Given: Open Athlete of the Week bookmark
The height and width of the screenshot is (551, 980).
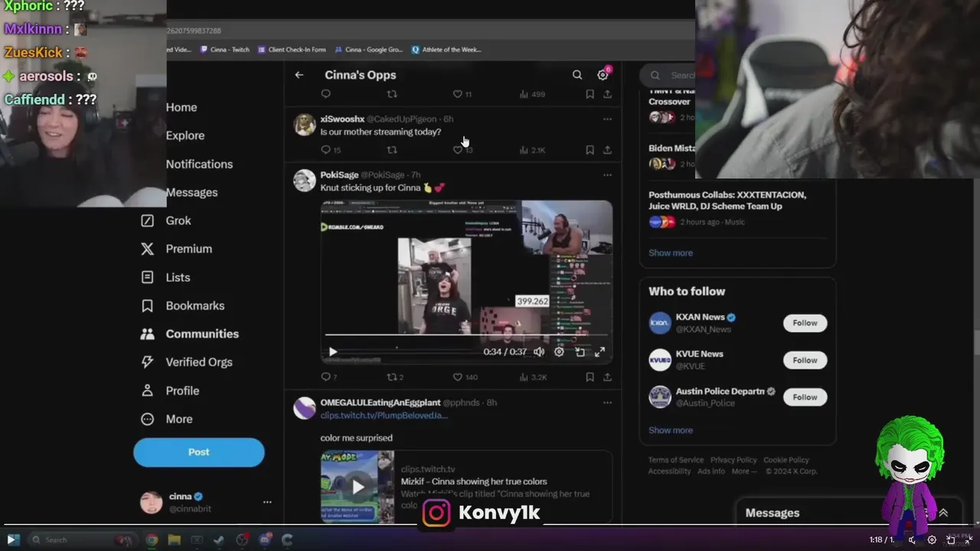Looking at the screenshot, I should point(446,50).
